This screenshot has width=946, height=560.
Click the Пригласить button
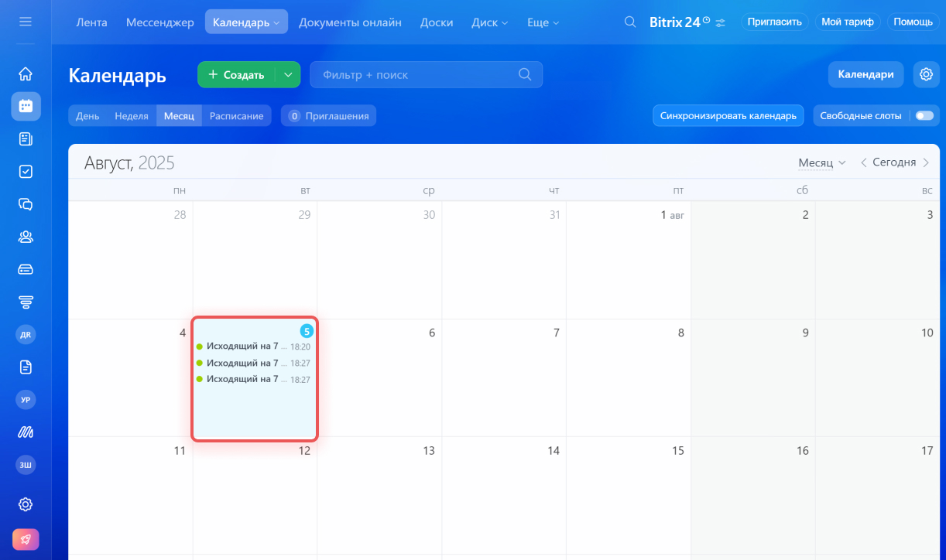coord(776,22)
